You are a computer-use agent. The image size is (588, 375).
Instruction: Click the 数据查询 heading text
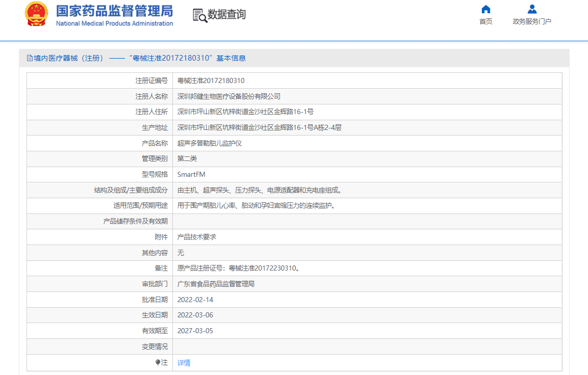point(227,15)
